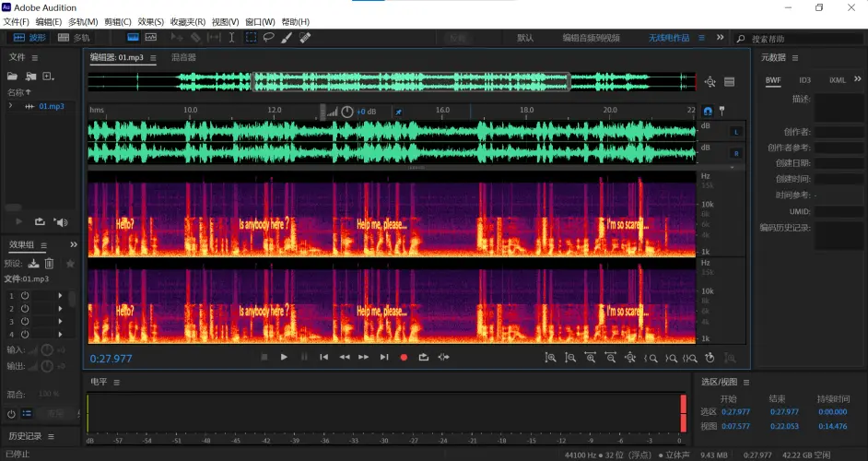This screenshot has height=461, width=868.
Task: Select the Lasso selection tool
Action: (x=268, y=38)
